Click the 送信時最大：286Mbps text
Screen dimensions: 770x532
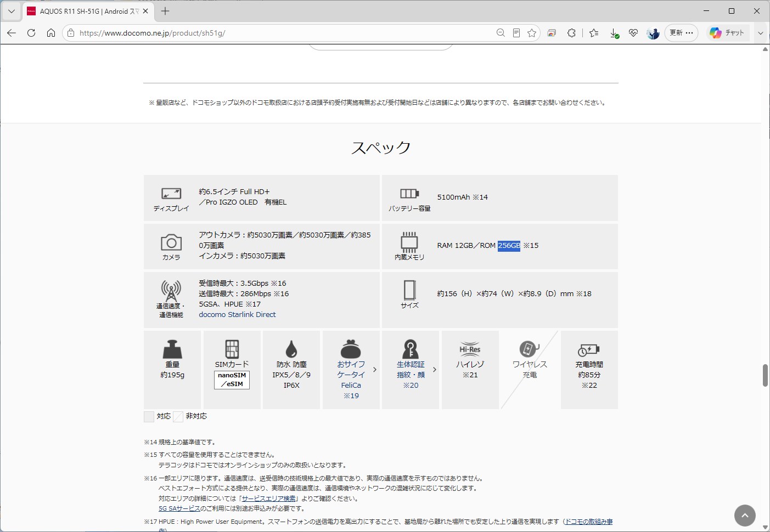tap(235, 293)
